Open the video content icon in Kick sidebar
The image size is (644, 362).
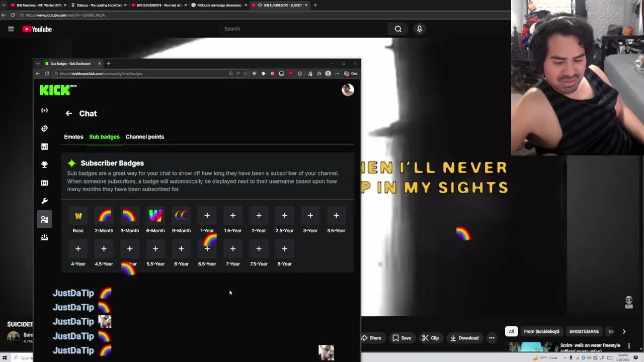pos(44,183)
